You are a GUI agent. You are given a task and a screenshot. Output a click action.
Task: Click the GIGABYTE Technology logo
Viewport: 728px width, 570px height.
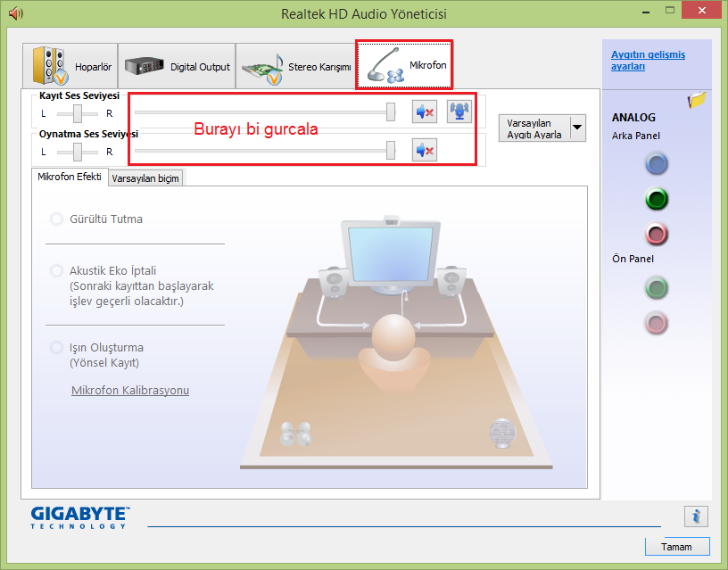(x=80, y=517)
